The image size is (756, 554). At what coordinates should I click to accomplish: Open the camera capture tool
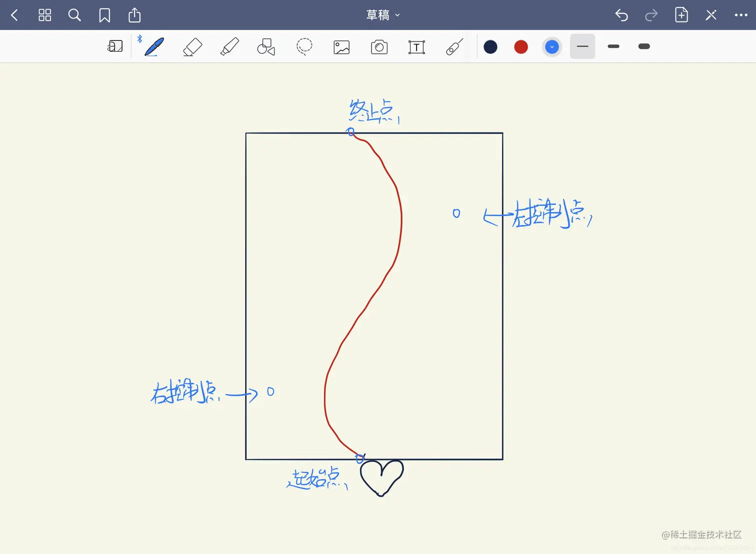[379, 46]
